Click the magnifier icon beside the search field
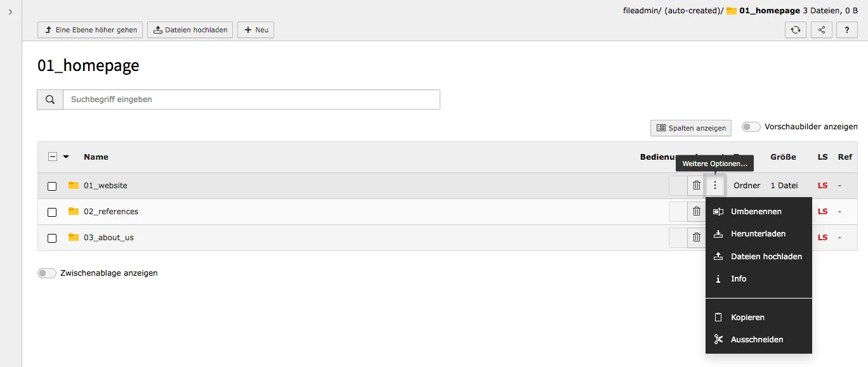868x367 pixels. tap(49, 99)
